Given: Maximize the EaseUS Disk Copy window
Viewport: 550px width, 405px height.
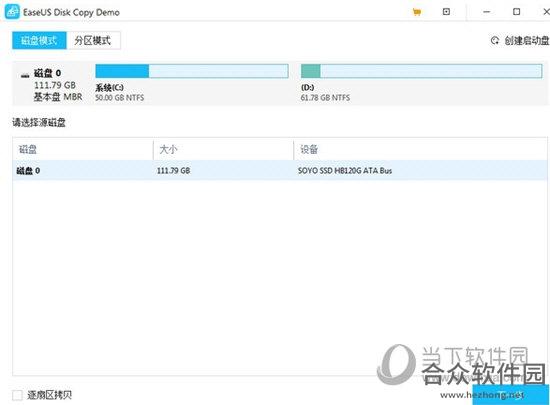Looking at the screenshot, I should click(517, 12).
